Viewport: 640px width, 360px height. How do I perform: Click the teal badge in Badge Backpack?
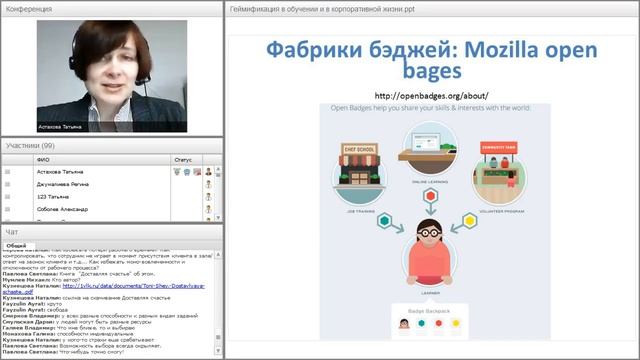(x=421, y=323)
